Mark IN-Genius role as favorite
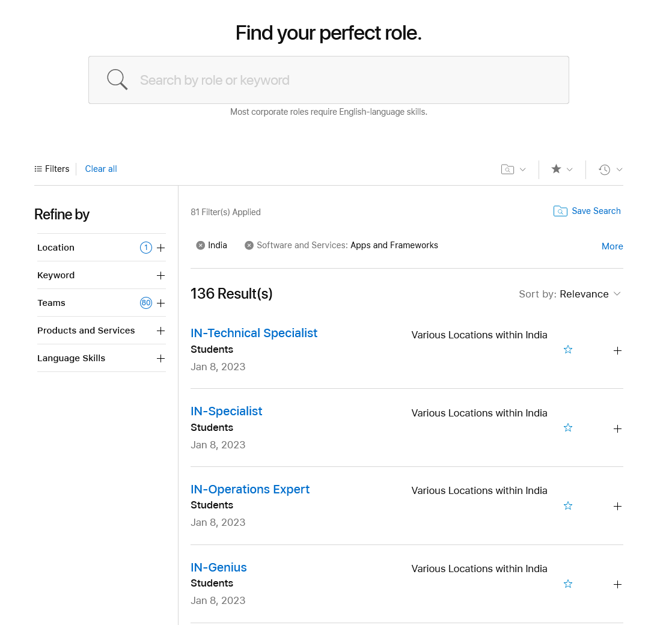 [x=568, y=584]
